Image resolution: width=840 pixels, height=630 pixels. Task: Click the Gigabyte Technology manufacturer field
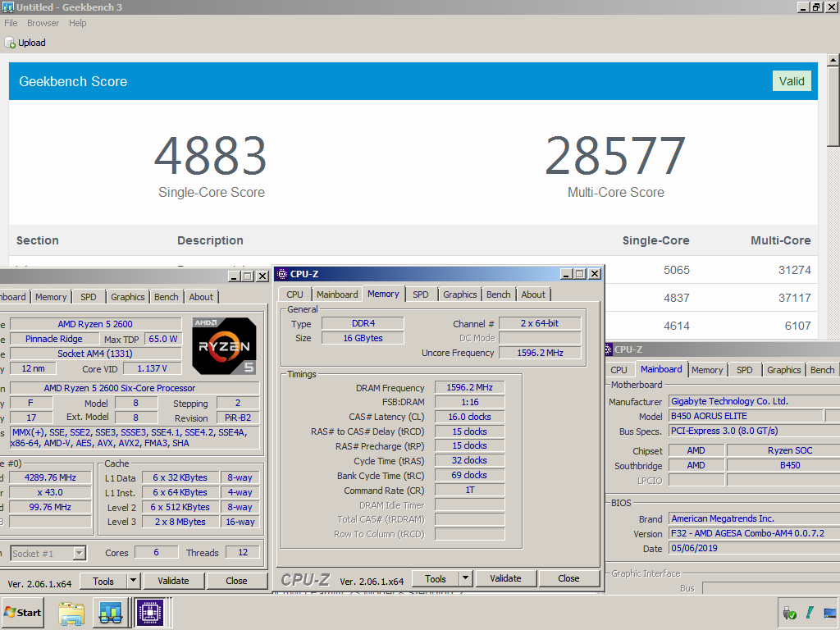point(755,401)
